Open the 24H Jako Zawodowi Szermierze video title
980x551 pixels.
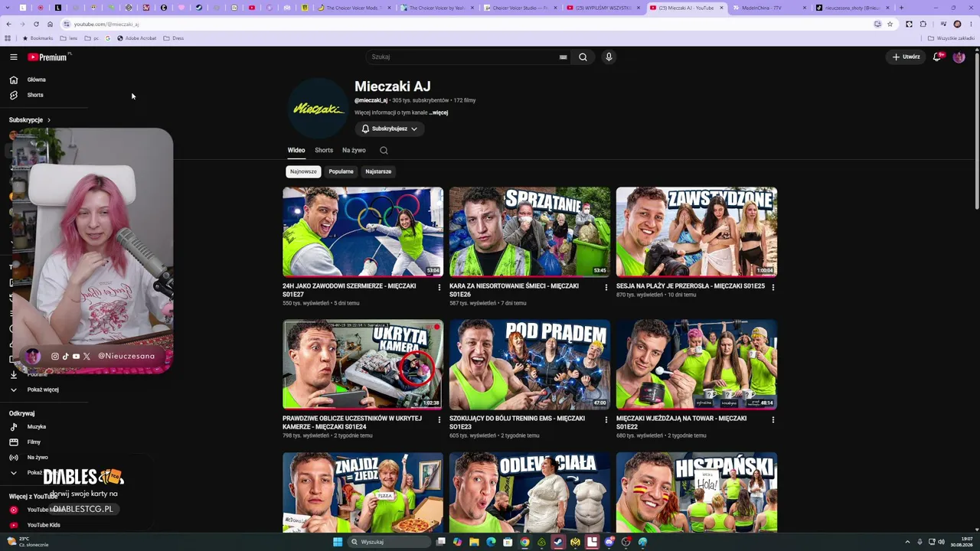[349, 290]
